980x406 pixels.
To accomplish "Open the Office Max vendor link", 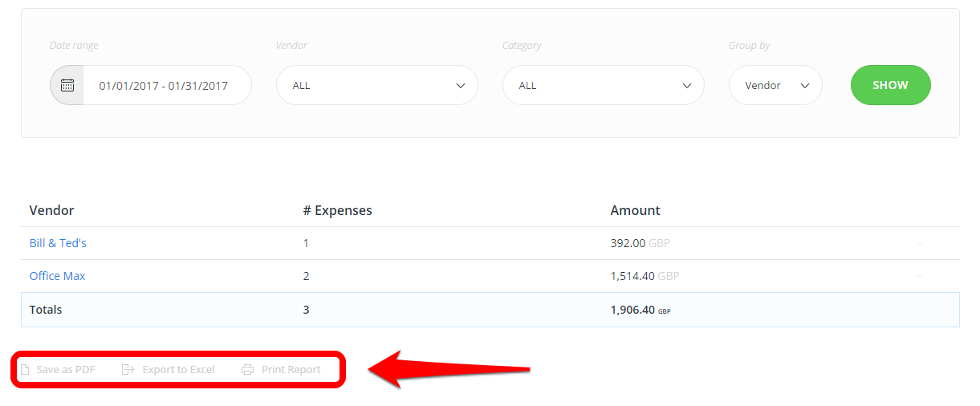I will click(x=57, y=276).
